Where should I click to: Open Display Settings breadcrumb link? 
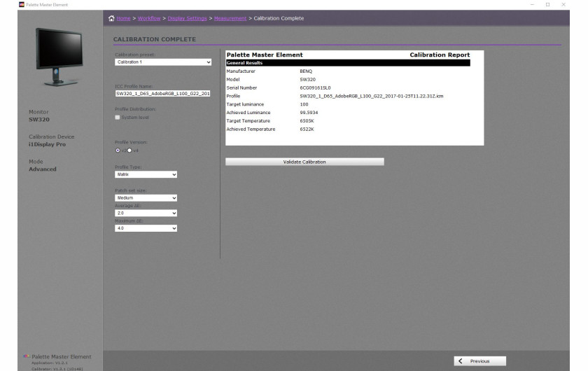(187, 18)
